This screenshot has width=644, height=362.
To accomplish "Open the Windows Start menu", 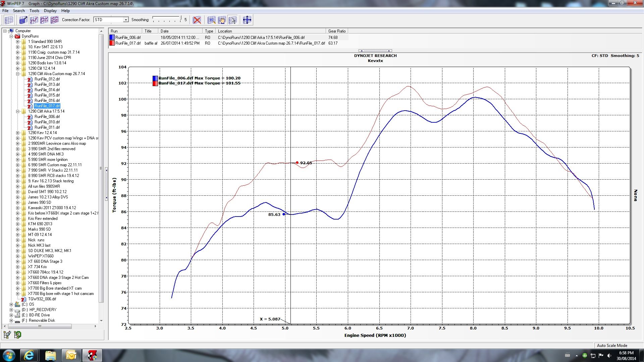I will [9, 355].
